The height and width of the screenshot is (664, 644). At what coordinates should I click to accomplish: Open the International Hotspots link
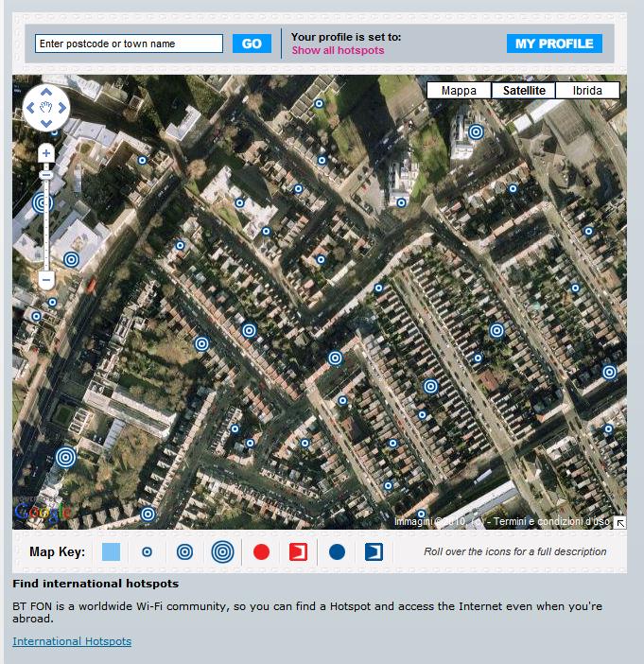72,641
